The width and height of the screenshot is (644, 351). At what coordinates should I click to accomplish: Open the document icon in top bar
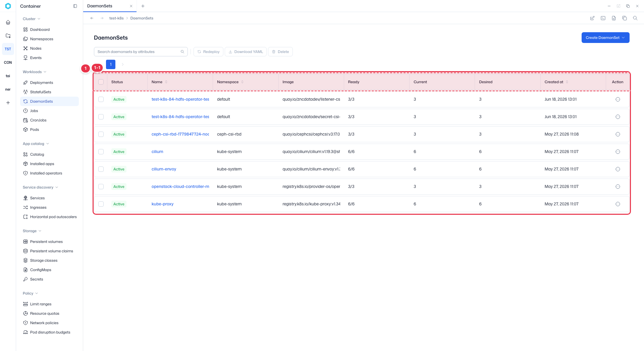pyautogui.click(x=614, y=18)
